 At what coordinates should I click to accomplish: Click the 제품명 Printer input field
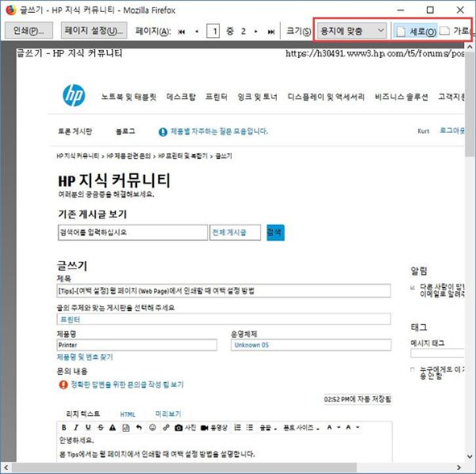click(137, 345)
